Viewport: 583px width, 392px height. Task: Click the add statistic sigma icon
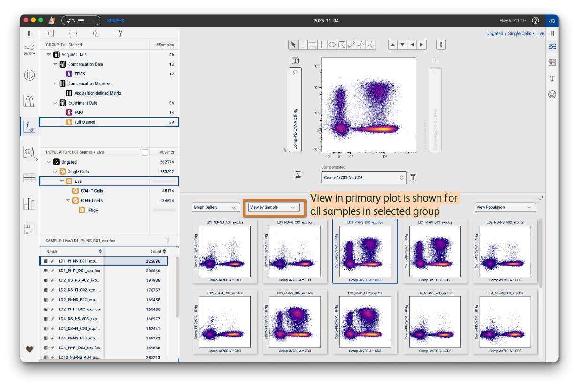[x=95, y=33]
